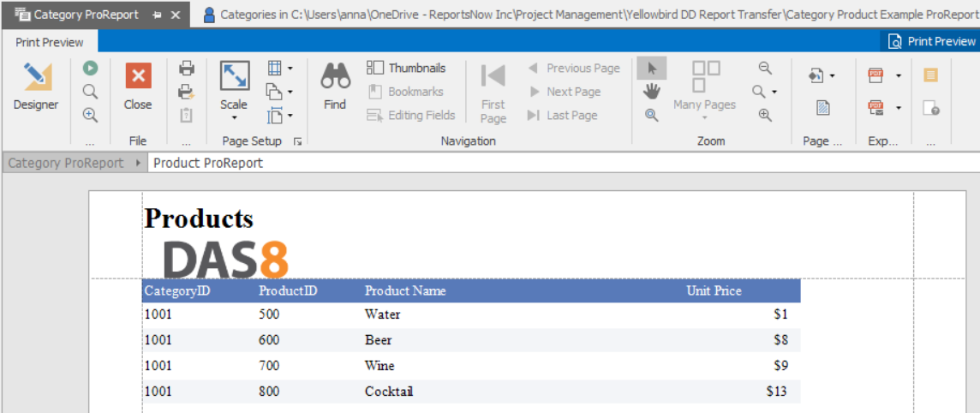
Task: Open the Page Setup dialog launcher
Action: click(x=298, y=142)
